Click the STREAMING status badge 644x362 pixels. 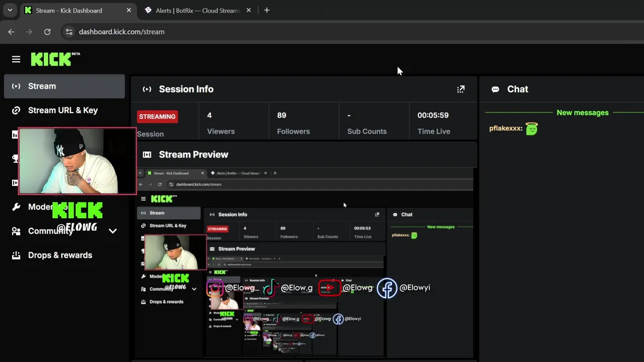(157, 117)
